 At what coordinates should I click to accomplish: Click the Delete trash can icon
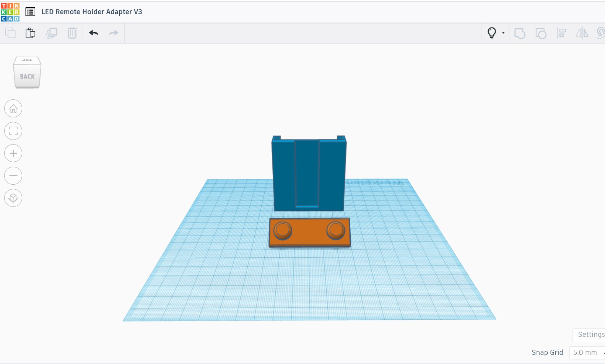[72, 33]
